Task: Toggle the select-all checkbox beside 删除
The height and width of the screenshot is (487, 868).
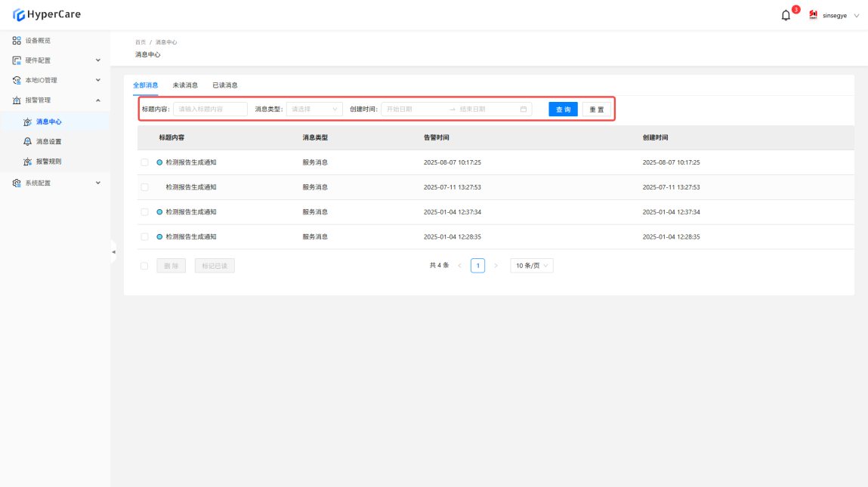Action: point(144,266)
